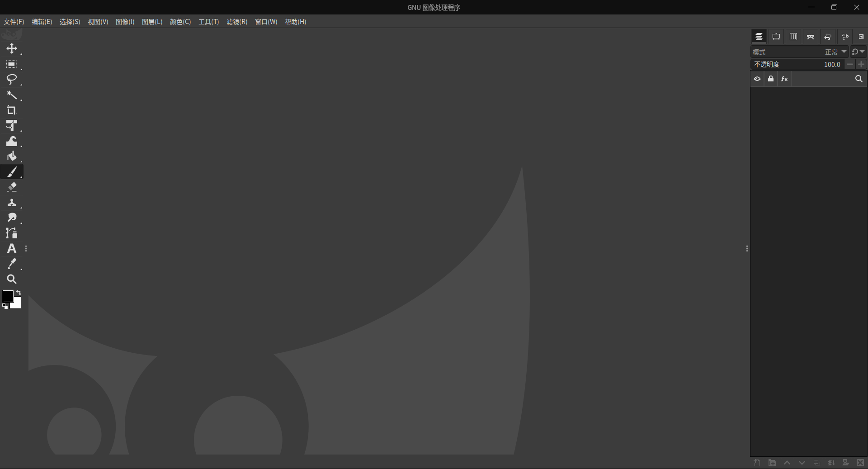
Task: Open the layer mode group switcher
Action: coord(858,52)
